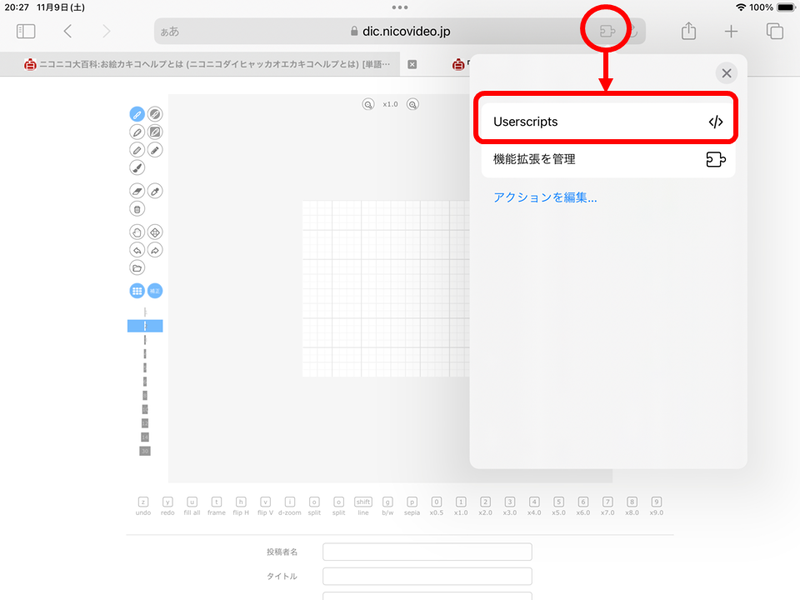Viewport: 800px width, 600px height.
Task: Click the undo shortcut key z
Action: tap(143, 506)
